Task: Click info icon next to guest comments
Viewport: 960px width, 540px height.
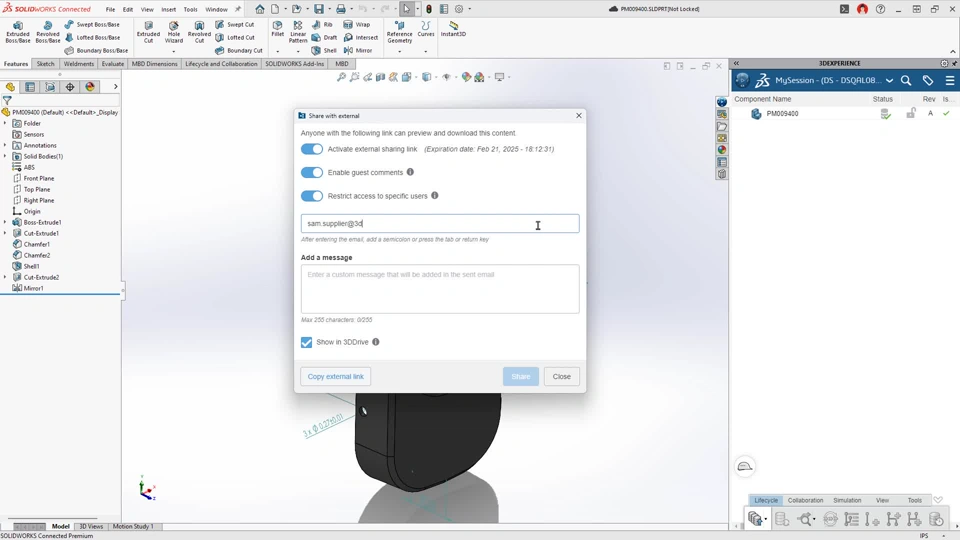Action: coord(410,172)
